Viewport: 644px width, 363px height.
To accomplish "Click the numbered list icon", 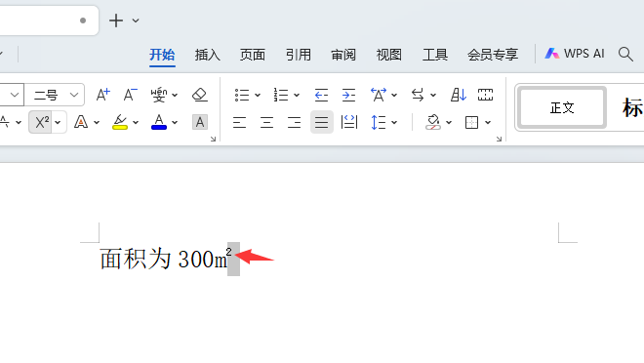I will pyautogui.click(x=281, y=95).
